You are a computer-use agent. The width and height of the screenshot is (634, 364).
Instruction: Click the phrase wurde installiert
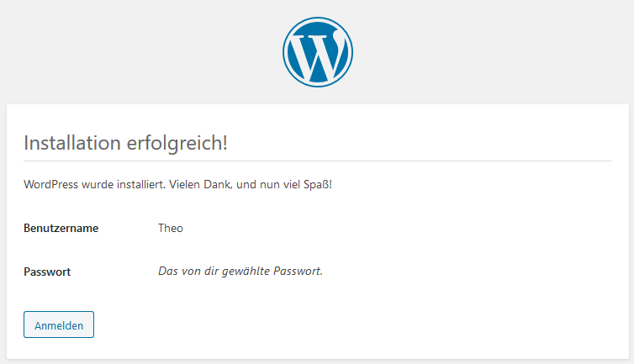tap(124, 184)
